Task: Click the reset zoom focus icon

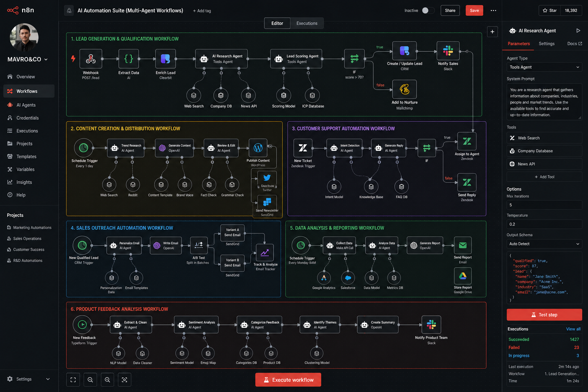Action: coord(124,380)
